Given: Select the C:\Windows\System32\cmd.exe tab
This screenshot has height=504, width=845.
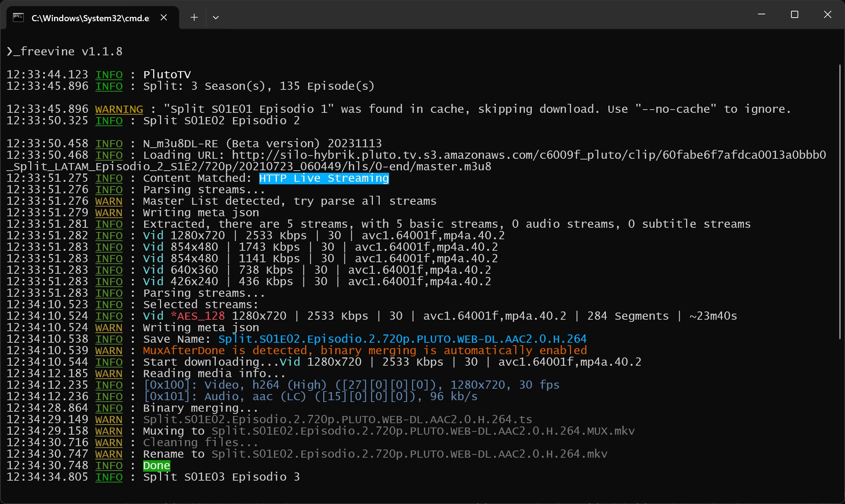Looking at the screenshot, I should pos(90,18).
